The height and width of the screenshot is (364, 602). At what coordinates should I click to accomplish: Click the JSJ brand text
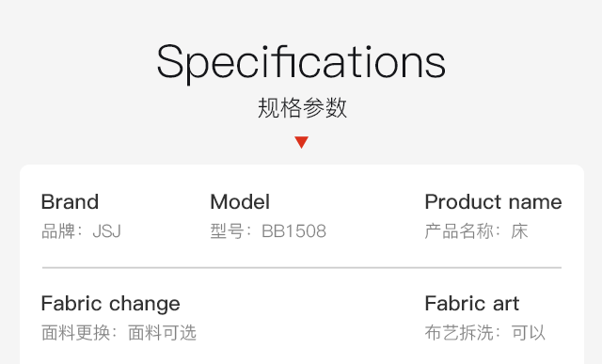pyautogui.click(x=106, y=231)
